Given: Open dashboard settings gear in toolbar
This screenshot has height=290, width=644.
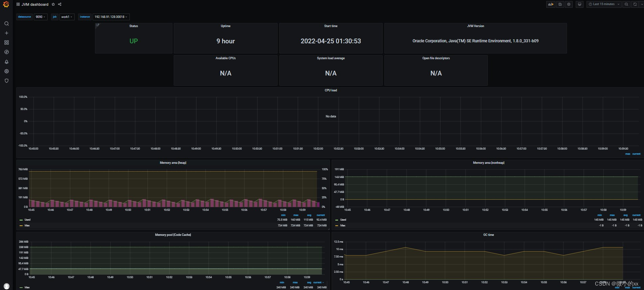Looking at the screenshot, I should 569,4.
